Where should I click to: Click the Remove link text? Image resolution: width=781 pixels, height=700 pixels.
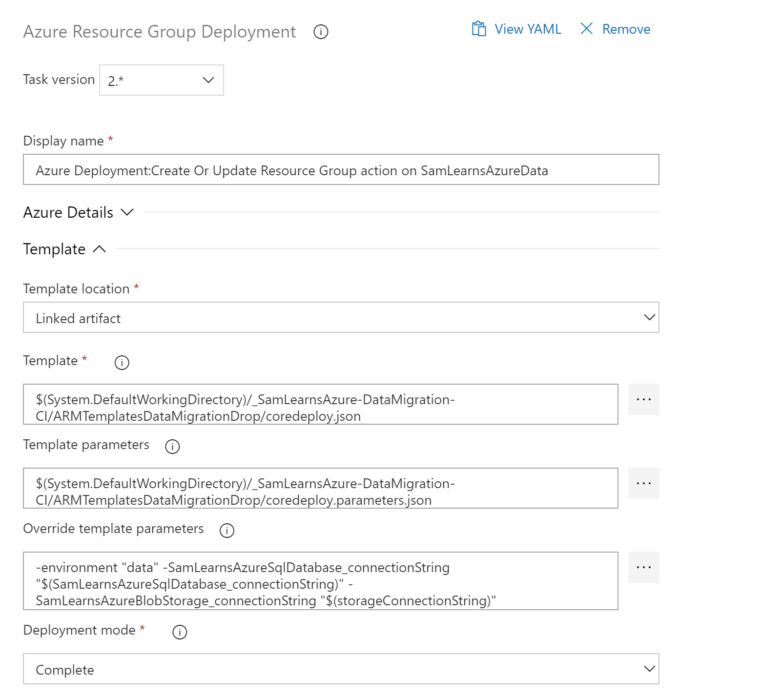pyautogui.click(x=626, y=29)
